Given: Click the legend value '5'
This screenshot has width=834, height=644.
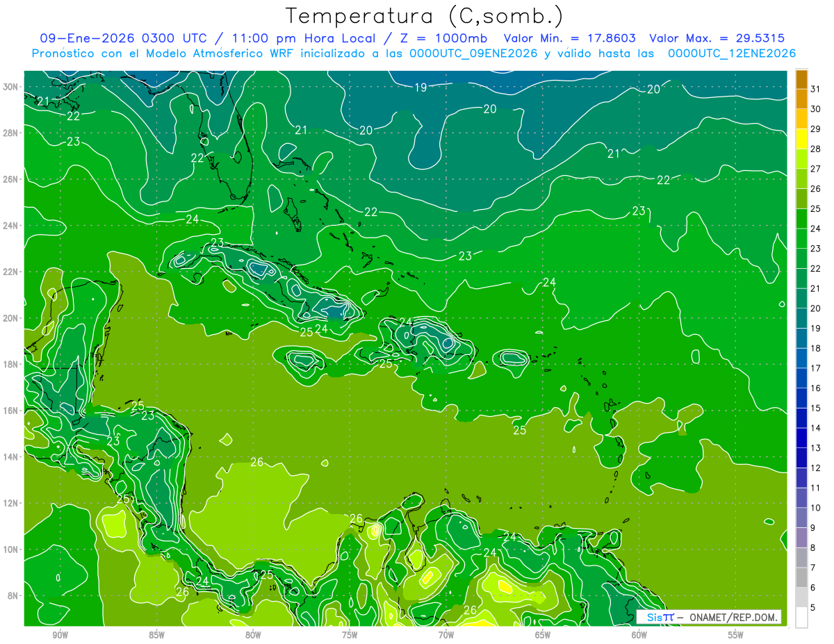Looking at the screenshot, I should pyautogui.click(x=812, y=608).
